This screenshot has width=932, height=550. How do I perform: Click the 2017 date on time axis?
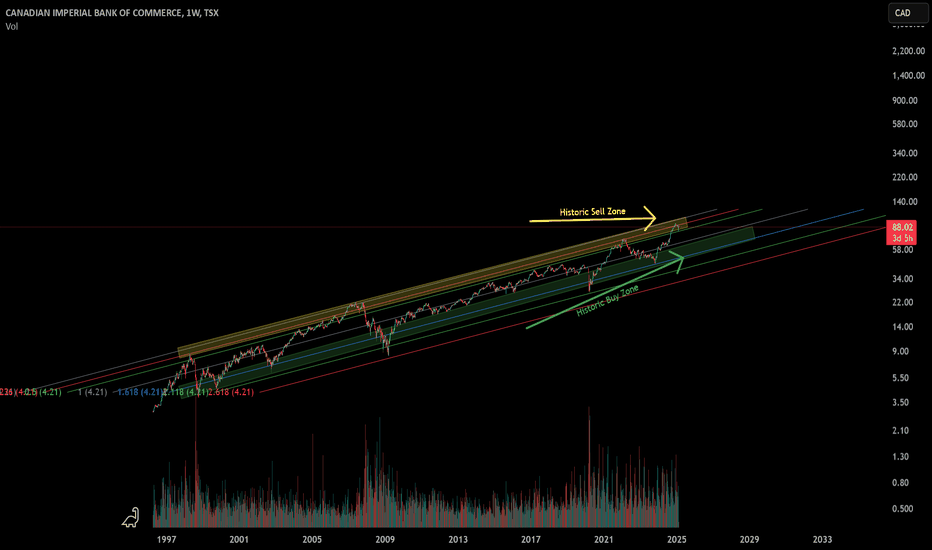(531, 539)
